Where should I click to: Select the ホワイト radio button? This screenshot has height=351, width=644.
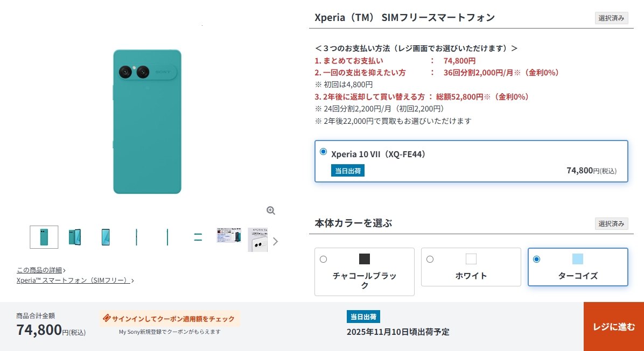430,259
